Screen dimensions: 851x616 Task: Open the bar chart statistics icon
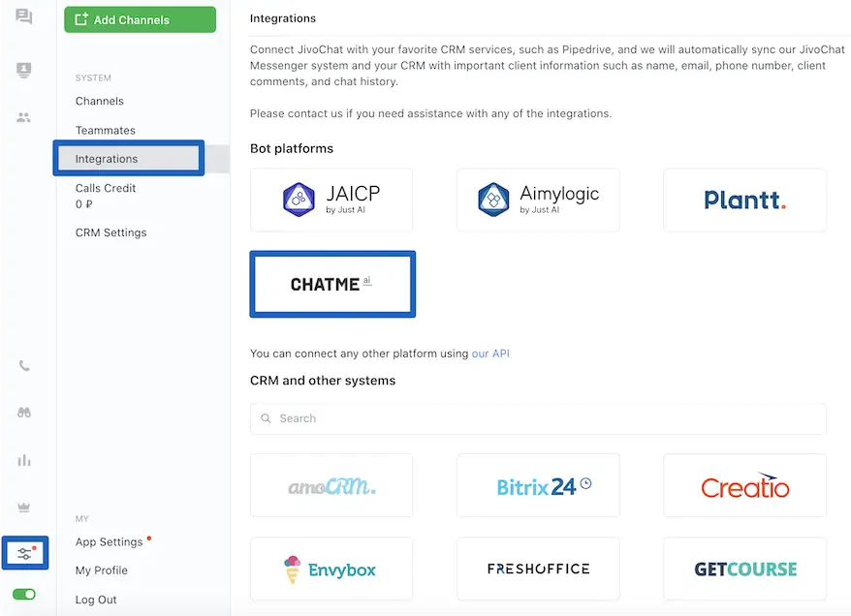24,460
